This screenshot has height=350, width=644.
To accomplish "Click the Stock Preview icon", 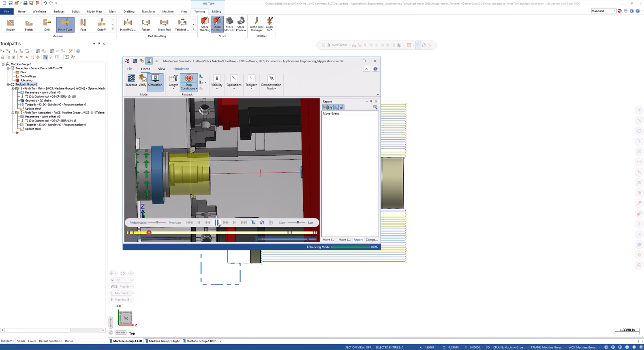I will [x=241, y=24].
